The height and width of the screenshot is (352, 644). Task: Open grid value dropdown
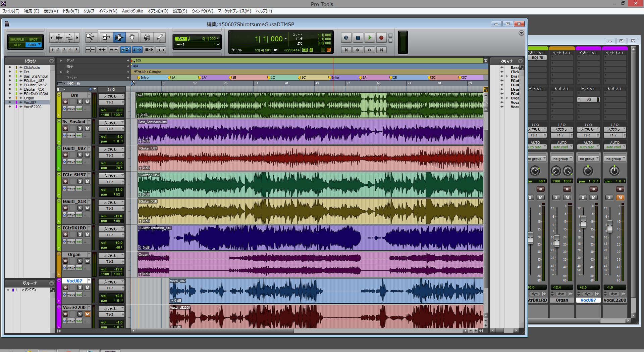(x=218, y=39)
